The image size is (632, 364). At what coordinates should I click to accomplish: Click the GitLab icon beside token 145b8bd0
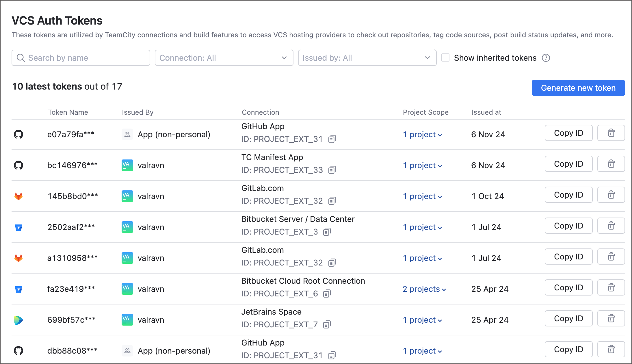[18, 196]
